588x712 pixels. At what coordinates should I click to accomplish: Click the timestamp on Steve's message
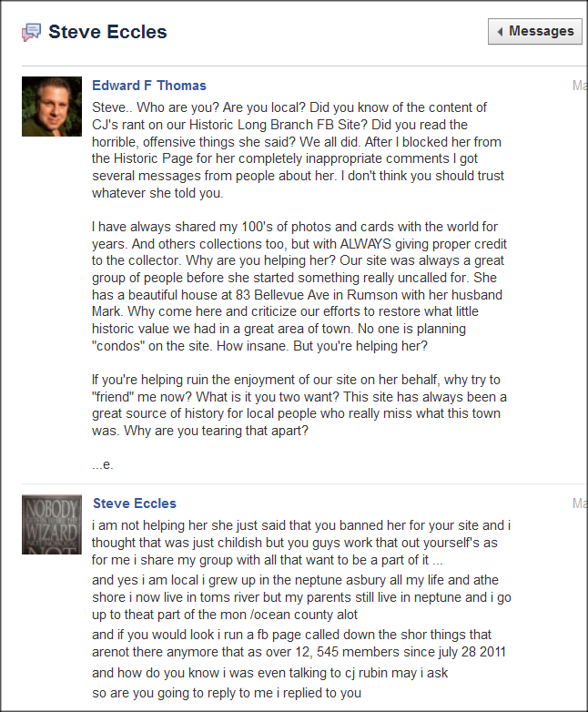click(579, 503)
